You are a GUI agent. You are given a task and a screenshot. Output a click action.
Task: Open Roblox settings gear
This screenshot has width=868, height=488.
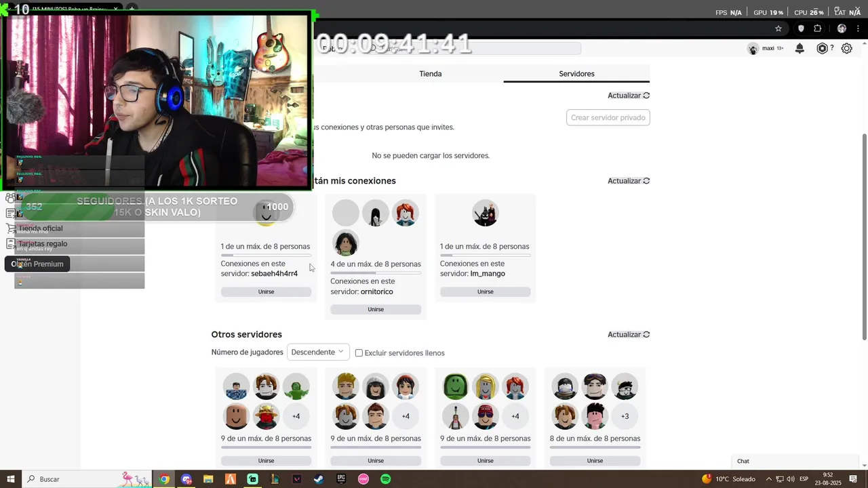point(847,48)
